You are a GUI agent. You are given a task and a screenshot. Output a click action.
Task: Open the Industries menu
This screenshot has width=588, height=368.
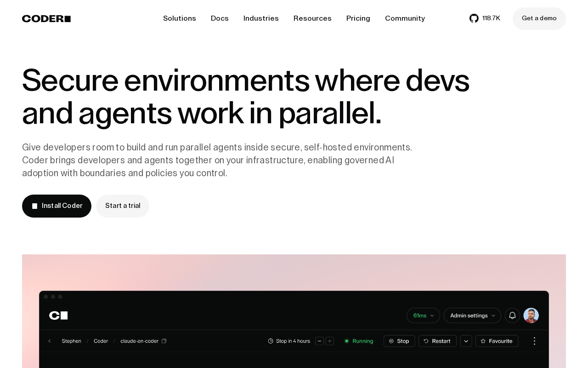pos(261,18)
